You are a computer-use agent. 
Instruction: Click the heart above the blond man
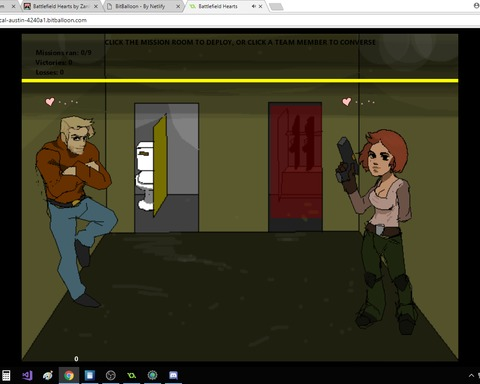(x=50, y=101)
